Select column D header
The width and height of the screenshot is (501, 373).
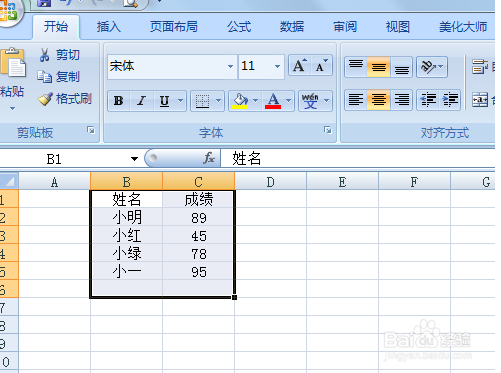(270, 182)
